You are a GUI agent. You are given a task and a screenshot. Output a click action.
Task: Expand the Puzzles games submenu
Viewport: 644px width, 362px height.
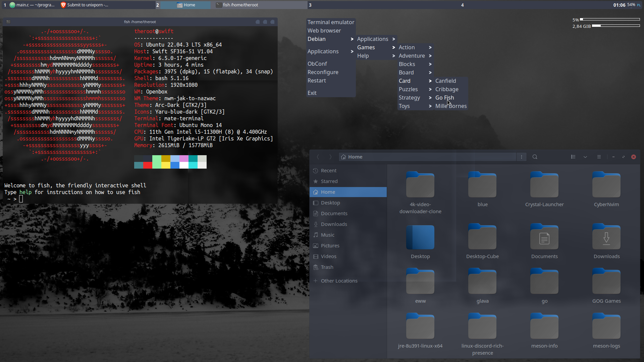click(415, 89)
